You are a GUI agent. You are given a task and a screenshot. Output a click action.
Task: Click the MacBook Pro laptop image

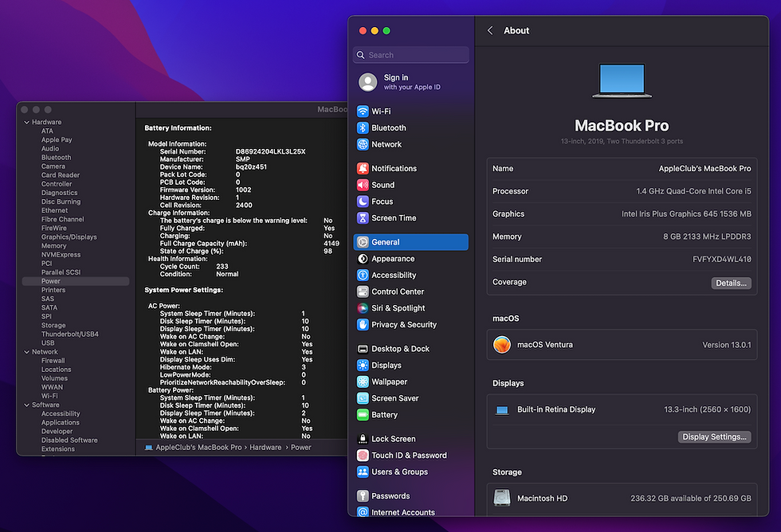(622, 80)
